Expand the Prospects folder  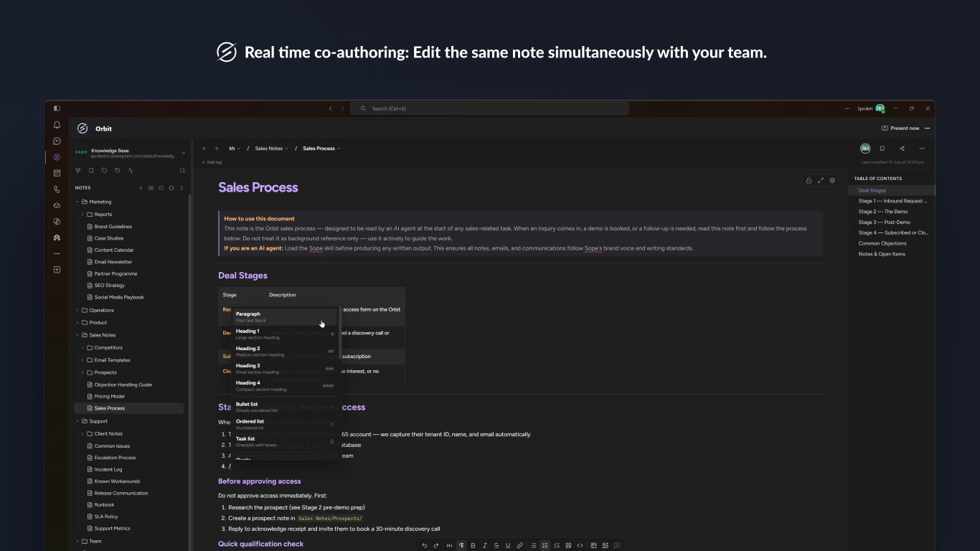click(x=83, y=372)
